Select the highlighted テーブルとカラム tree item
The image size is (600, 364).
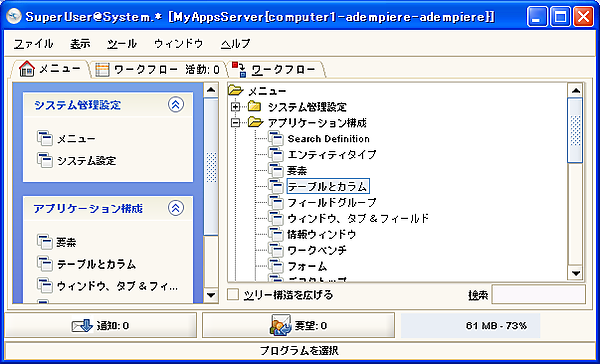(328, 186)
